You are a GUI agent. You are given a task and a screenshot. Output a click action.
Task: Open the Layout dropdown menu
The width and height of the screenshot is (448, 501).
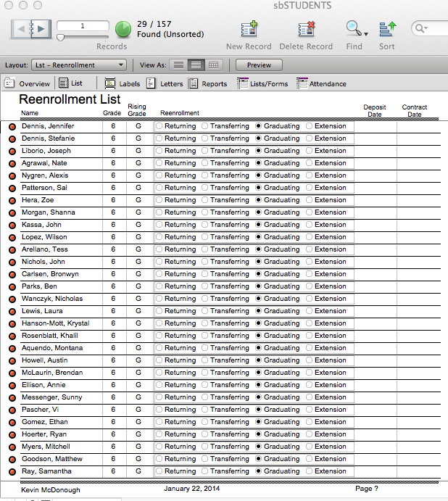coord(78,65)
